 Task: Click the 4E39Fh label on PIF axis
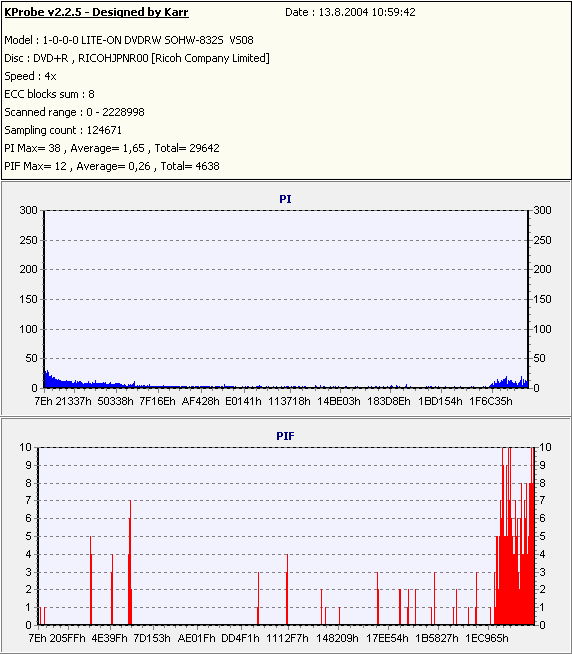click(x=109, y=639)
